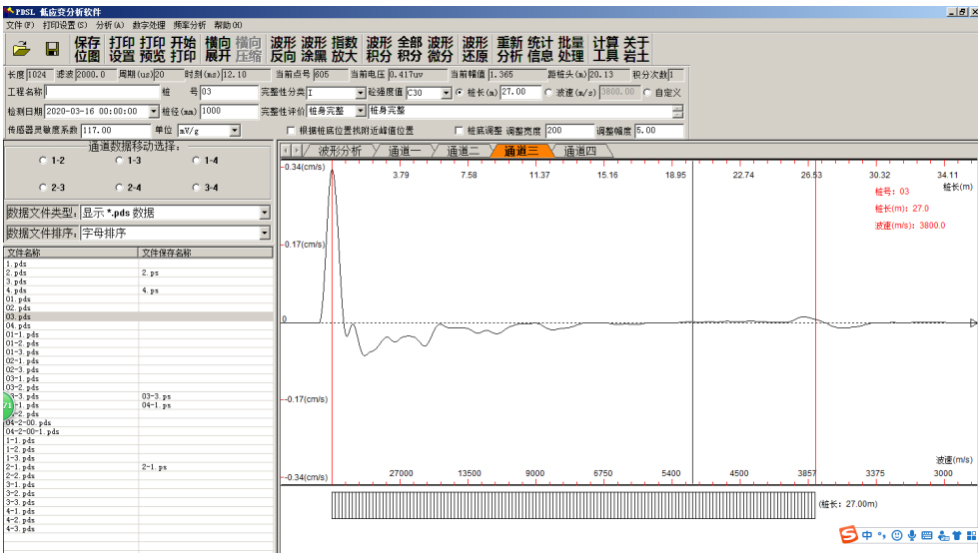Open the 打印设置(S) menu

[65, 25]
